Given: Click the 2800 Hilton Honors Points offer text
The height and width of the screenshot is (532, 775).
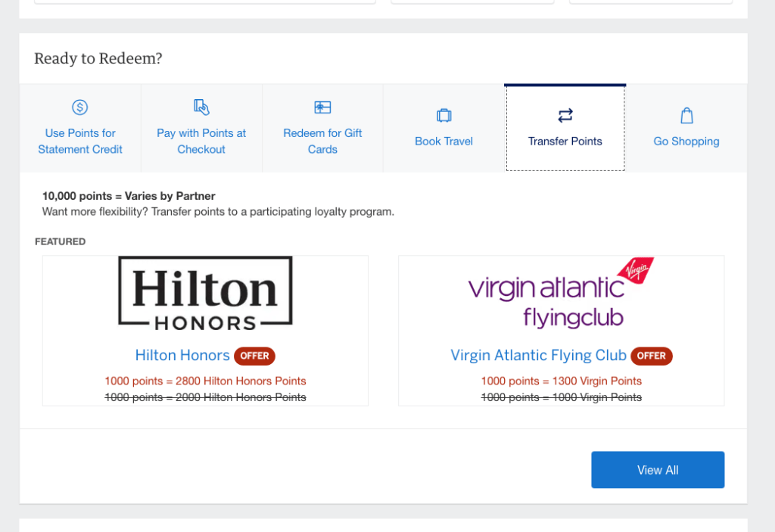Looking at the screenshot, I should click(x=205, y=381).
